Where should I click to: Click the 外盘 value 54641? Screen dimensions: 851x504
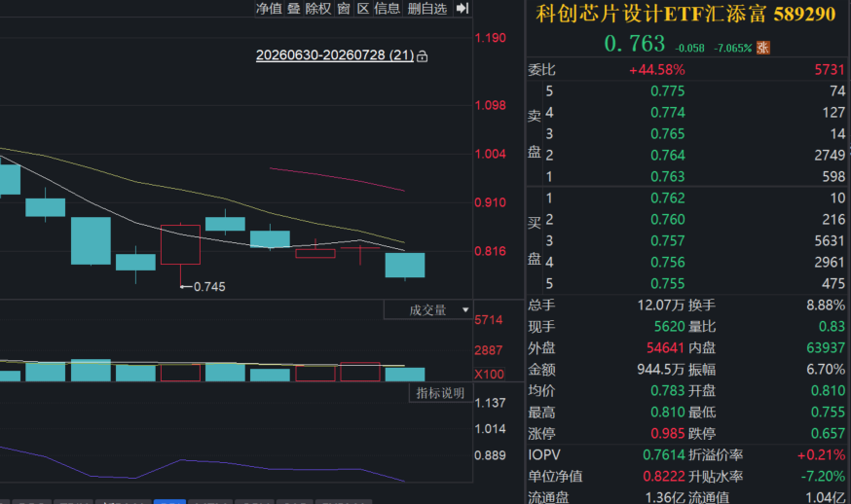[665, 347]
